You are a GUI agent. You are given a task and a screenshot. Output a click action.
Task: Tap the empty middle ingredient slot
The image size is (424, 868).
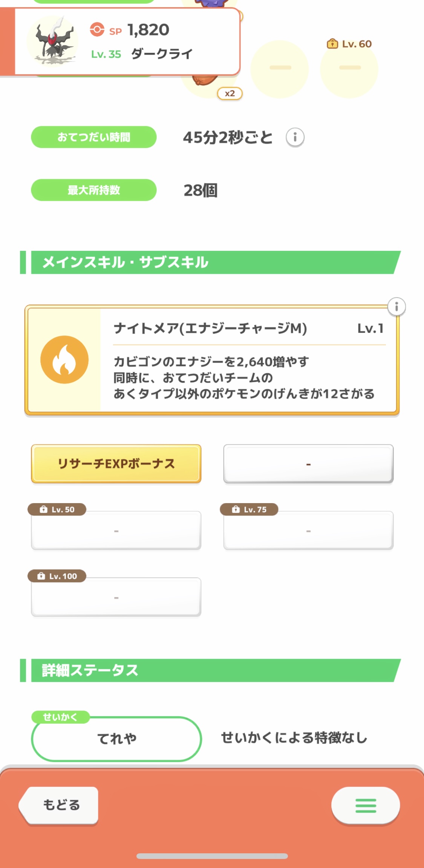(x=280, y=69)
